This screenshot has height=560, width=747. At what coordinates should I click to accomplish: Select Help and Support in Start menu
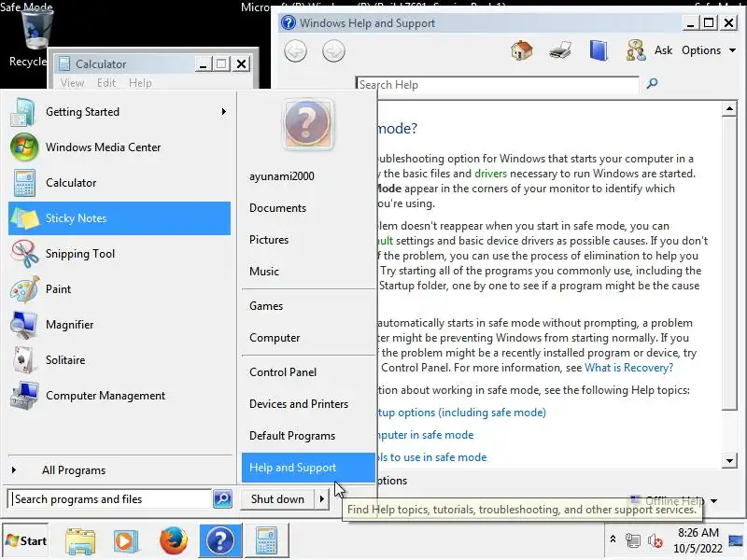[x=308, y=468]
